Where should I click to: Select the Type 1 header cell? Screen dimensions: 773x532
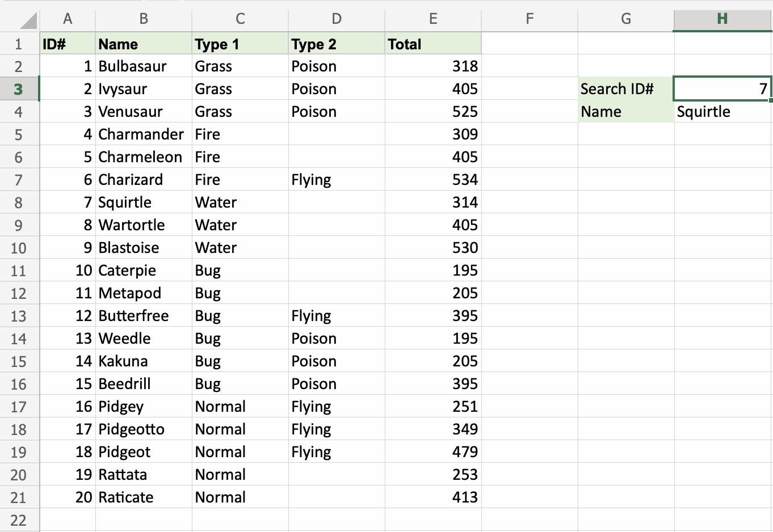pos(240,44)
